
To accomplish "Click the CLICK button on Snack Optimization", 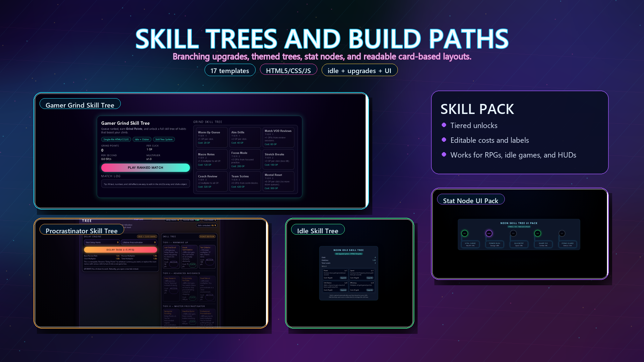I will pos(193,264).
